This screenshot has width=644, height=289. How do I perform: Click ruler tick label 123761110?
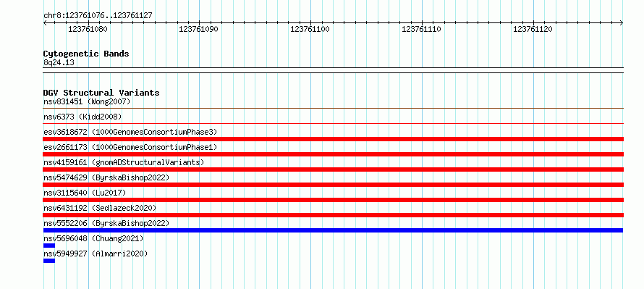(x=421, y=29)
